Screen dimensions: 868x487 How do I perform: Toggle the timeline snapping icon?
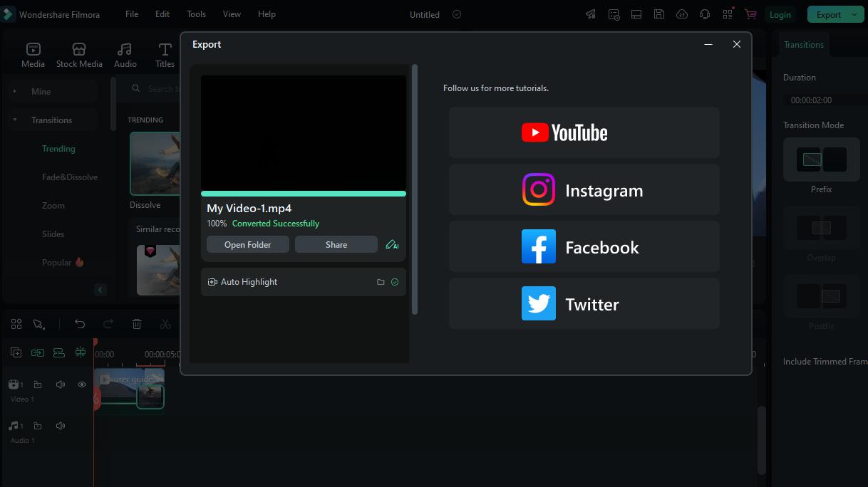coord(81,352)
